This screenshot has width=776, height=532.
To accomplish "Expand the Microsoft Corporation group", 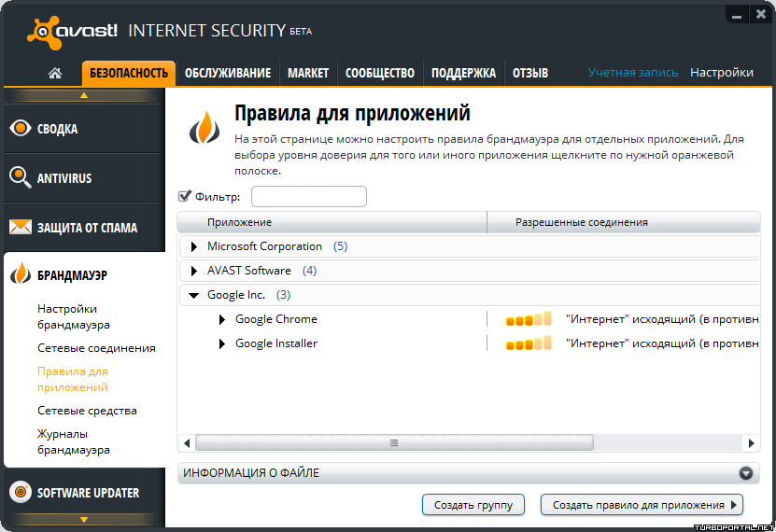I will [x=194, y=246].
